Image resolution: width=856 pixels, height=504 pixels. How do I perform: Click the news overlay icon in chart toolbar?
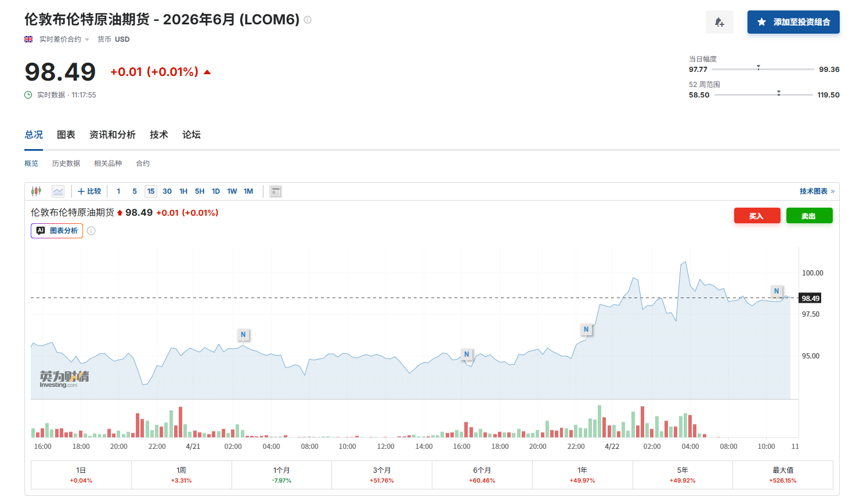[x=276, y=191]
